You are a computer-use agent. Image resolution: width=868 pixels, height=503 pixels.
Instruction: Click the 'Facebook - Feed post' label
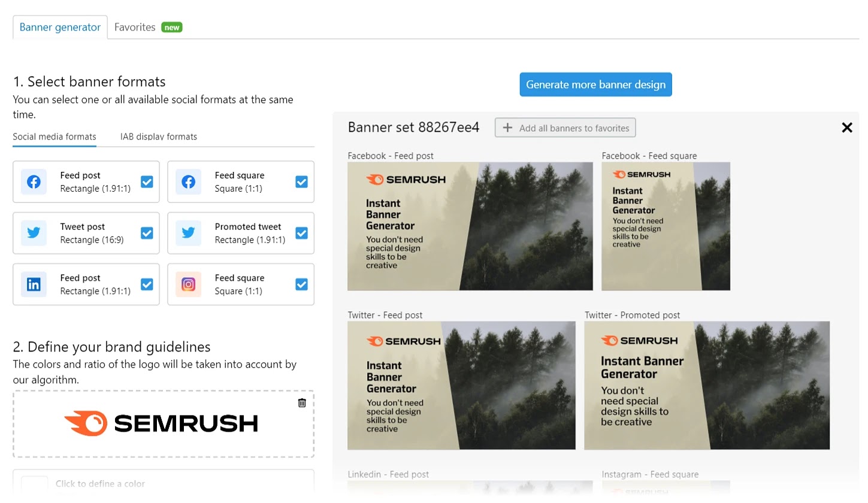point(391,156)
